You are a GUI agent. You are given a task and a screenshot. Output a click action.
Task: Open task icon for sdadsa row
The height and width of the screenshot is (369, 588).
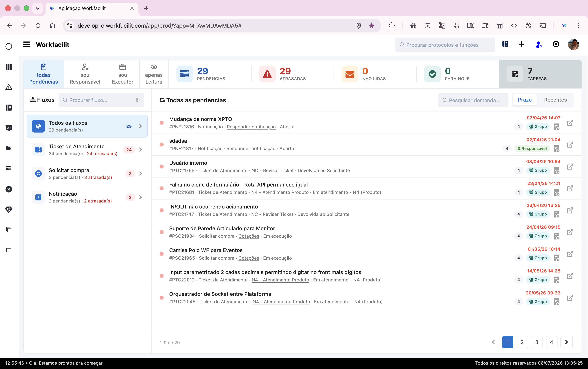point(556,149)
